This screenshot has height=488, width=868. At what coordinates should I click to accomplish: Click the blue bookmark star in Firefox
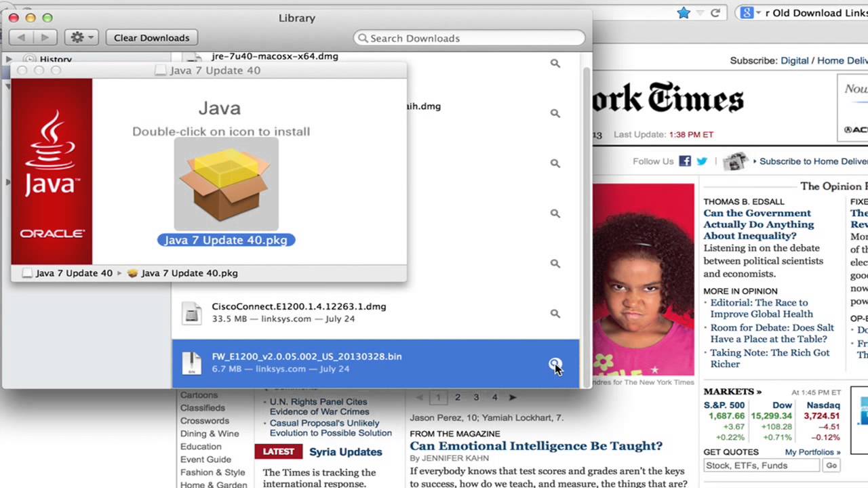684,13
